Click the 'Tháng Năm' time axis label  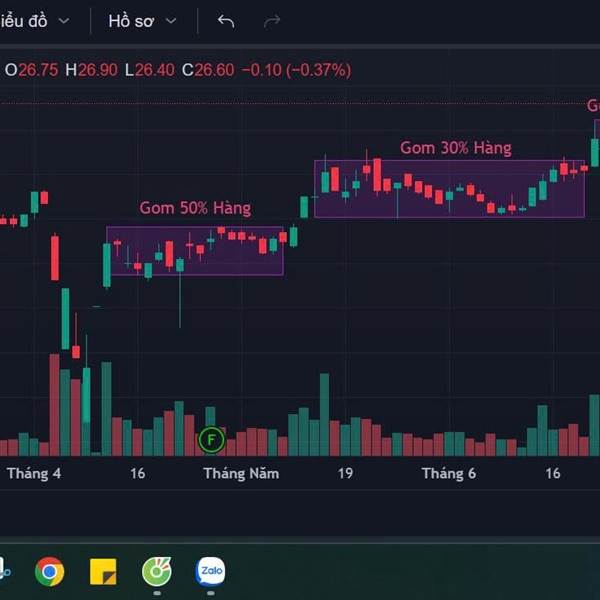(x=241, y=474)
